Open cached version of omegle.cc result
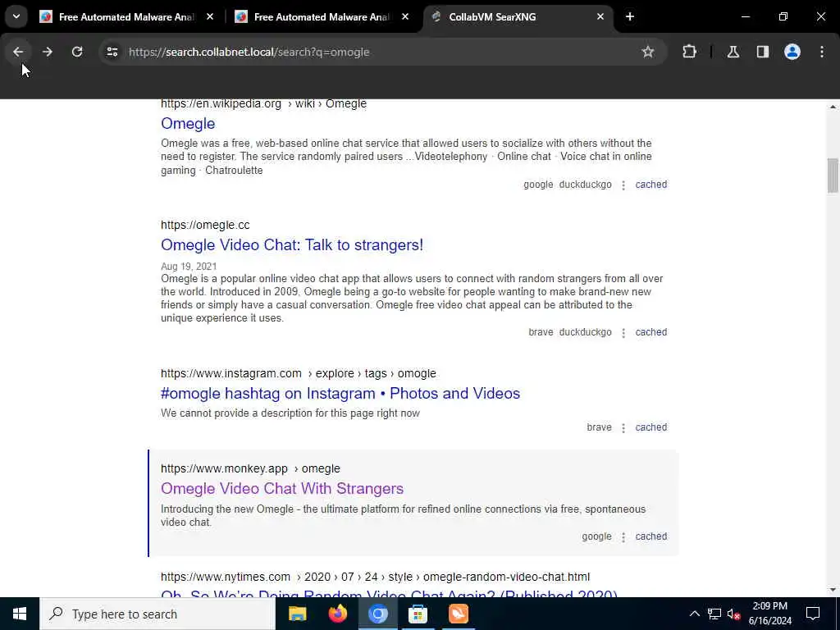This screenshot has width=840, height=630. tap(651, 332)
